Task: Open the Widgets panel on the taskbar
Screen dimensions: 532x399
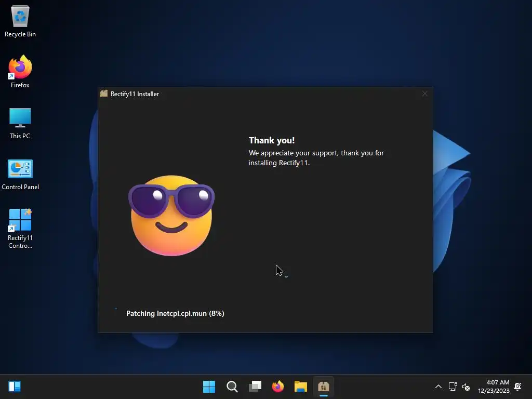Action: tap(15, 387)
